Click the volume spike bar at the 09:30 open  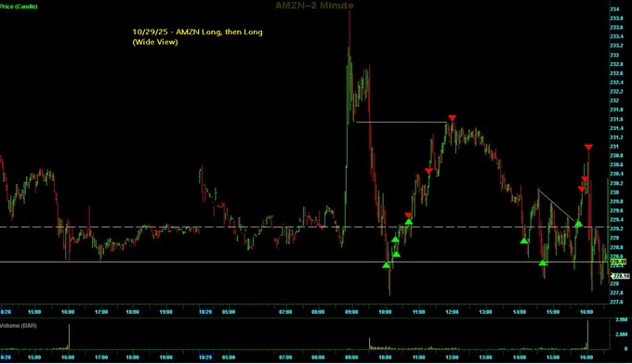point(370,344)
